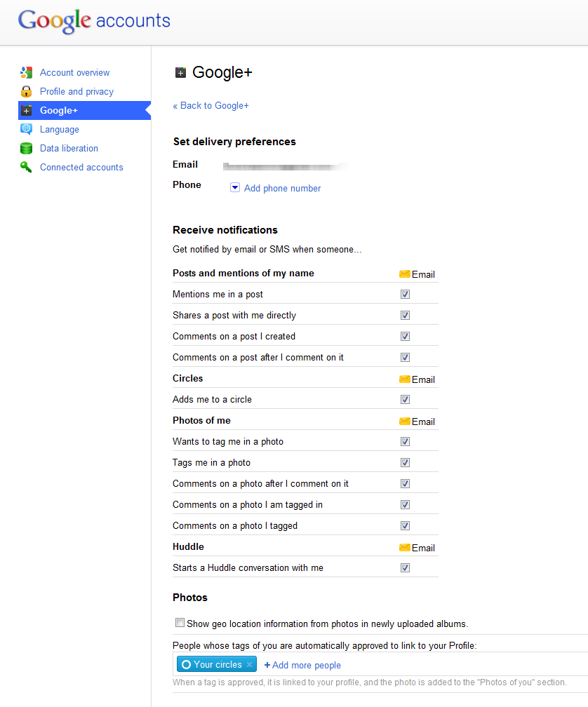Follow the Back to Google+ link
The image size is (588, 707).
pyautogui.click(x=211, y=105)
